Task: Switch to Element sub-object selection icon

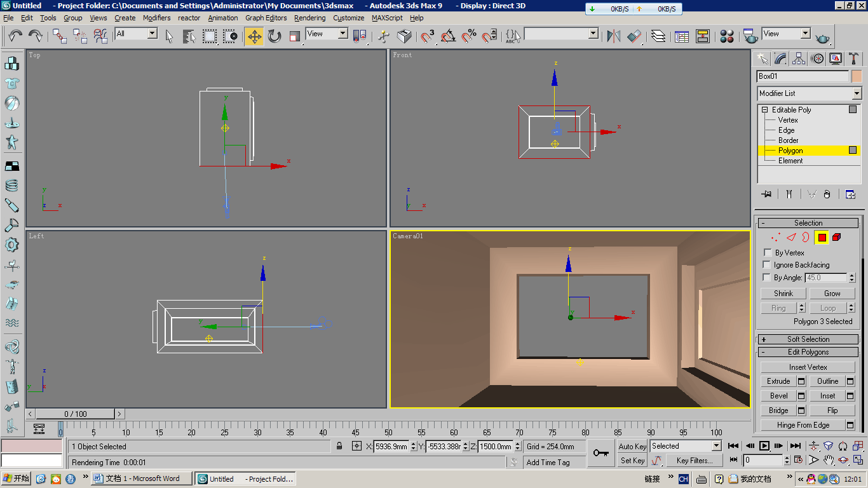Action: click(837, 238)
